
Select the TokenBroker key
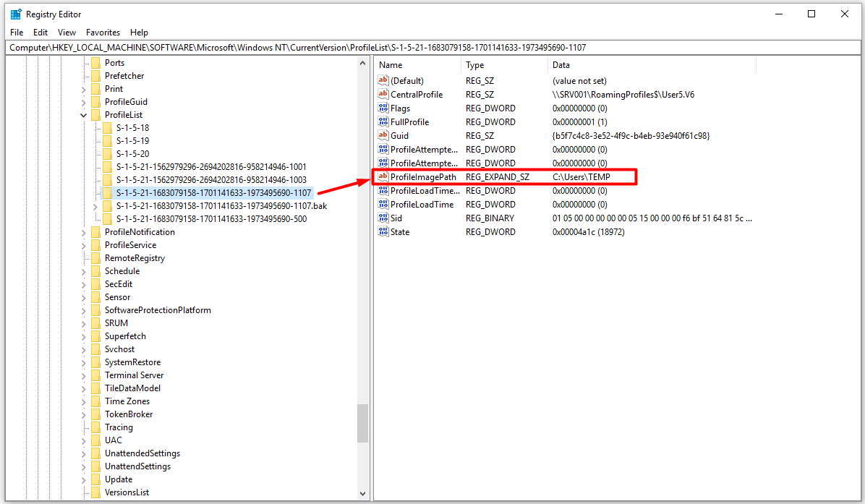pyautogui.click(x=129, y=414)
